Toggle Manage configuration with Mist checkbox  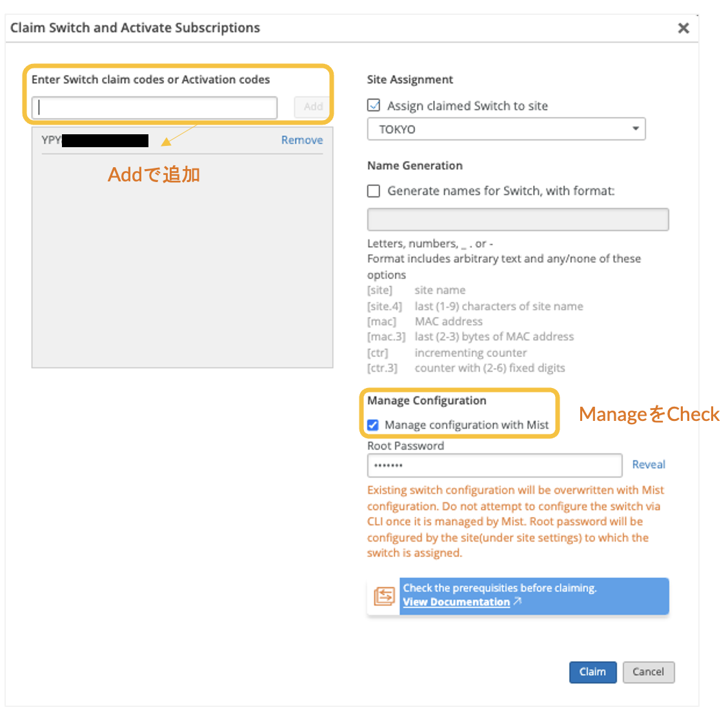[x=373, y=425]
